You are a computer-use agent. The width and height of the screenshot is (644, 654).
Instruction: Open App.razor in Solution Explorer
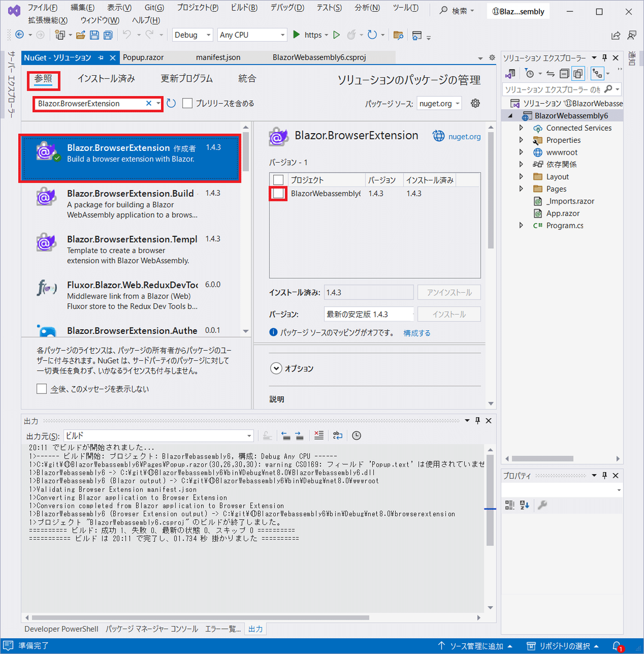point(563,213)
